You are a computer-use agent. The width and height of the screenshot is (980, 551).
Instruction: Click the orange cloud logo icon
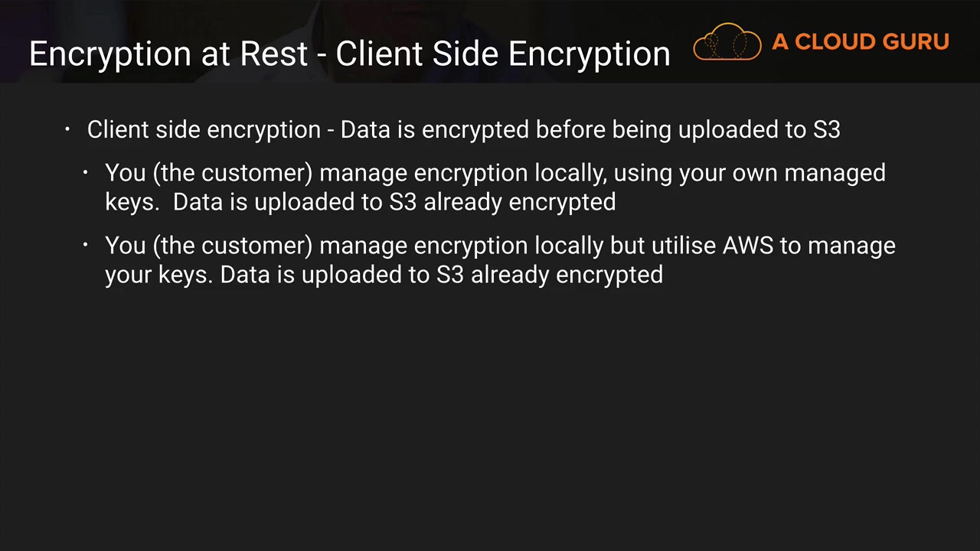point(727,42)
